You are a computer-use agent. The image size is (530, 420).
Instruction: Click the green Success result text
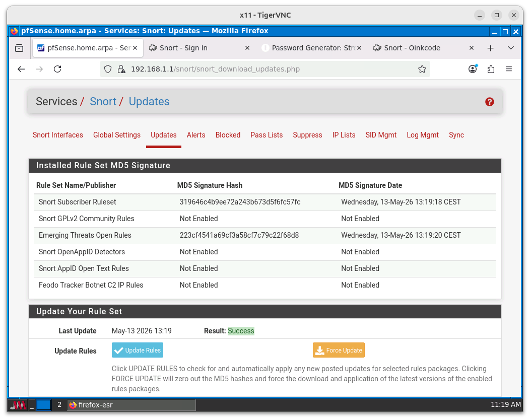coord(241,331)
